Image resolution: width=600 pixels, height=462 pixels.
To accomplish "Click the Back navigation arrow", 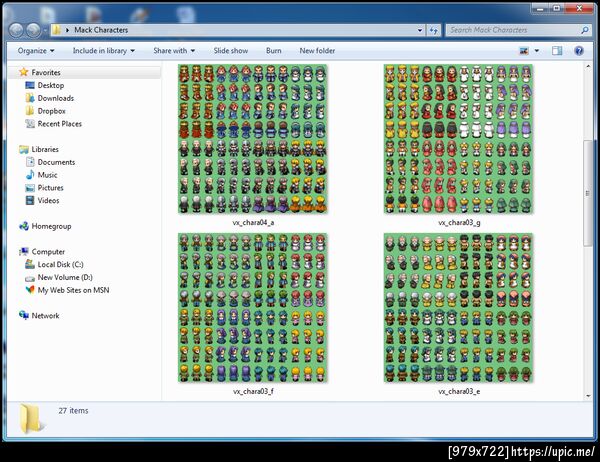I will 16,30.
